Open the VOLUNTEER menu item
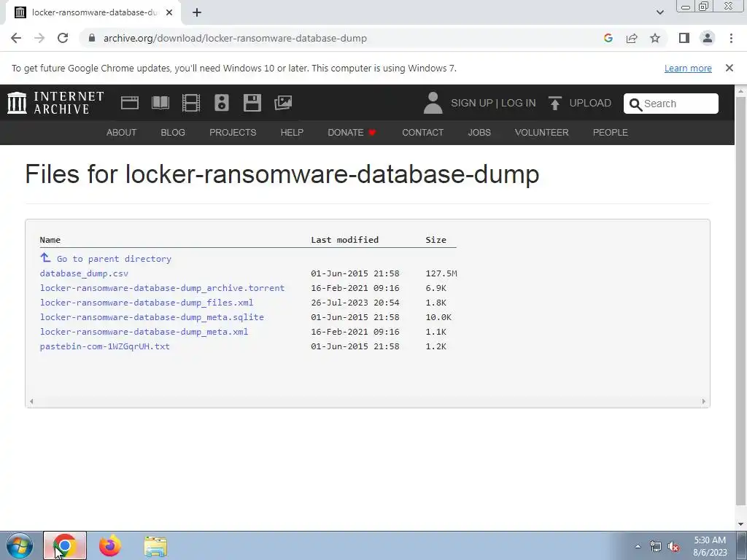This screenshot has width=747, height=560. click(x=542, y=133)
